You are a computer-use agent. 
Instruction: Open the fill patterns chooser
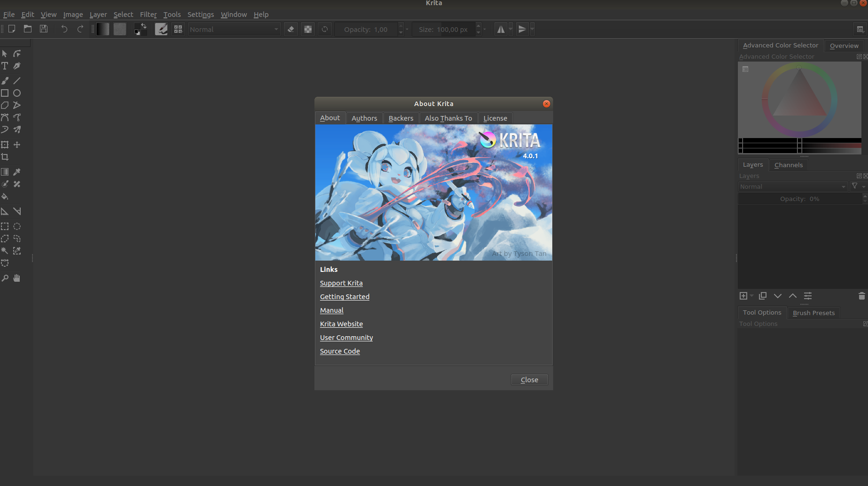[120, 29]
